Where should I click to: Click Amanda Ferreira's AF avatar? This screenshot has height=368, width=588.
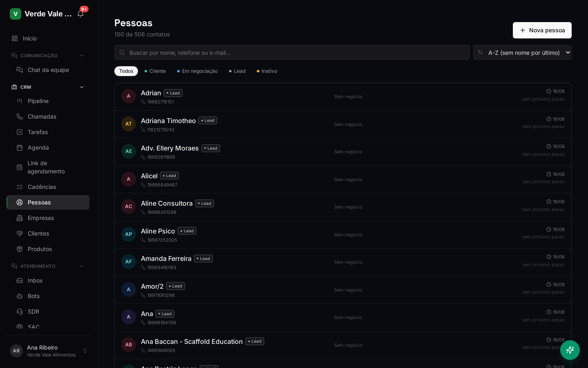pos(129,262)
